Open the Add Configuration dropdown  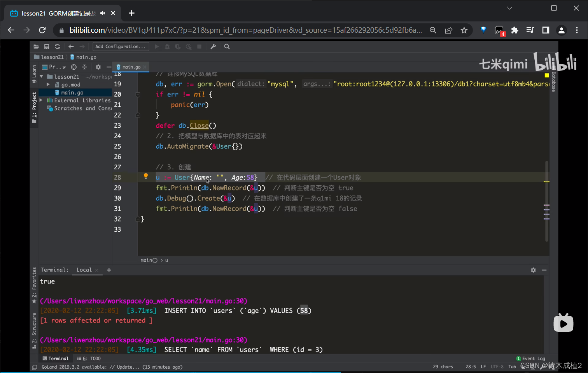pos(121,47)
